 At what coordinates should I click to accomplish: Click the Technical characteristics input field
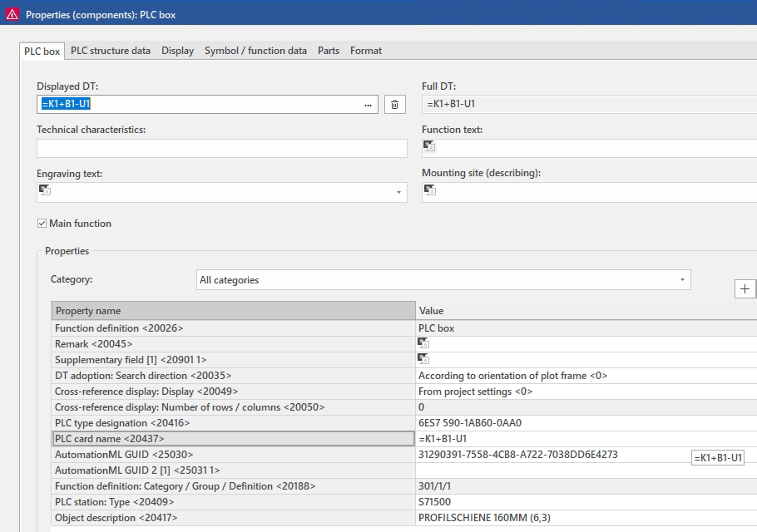click(x=221, y=148)
